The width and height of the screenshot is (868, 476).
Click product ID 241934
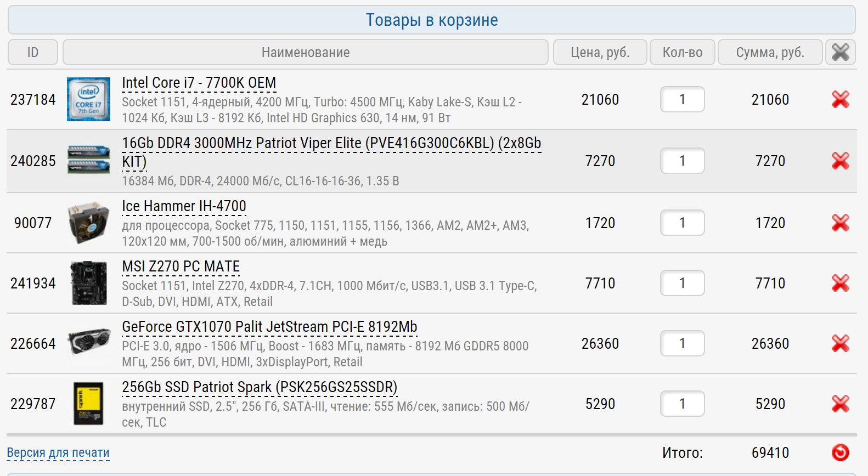point(33,283)
